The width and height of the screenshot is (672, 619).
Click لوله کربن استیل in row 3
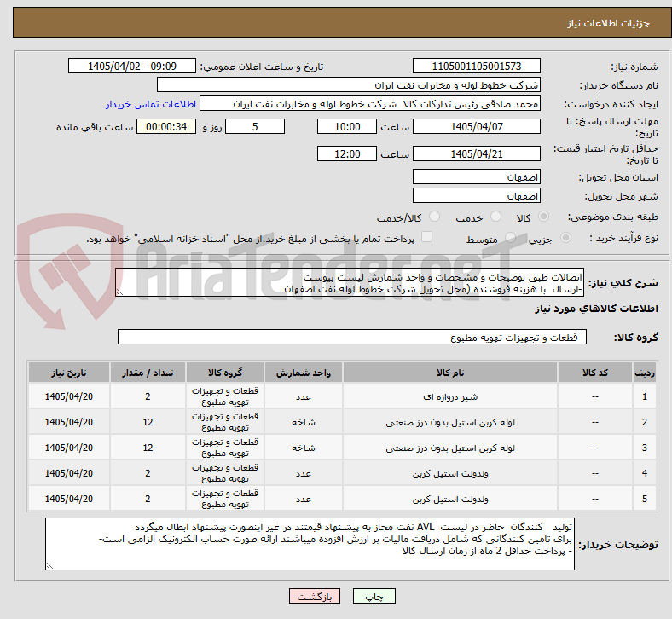coord(450,448)
